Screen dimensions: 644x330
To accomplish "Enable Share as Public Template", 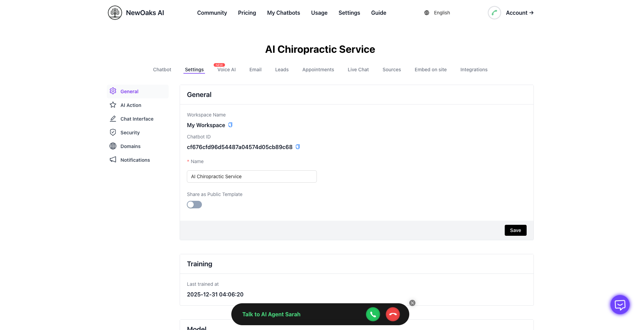I will tap(194, 204).
